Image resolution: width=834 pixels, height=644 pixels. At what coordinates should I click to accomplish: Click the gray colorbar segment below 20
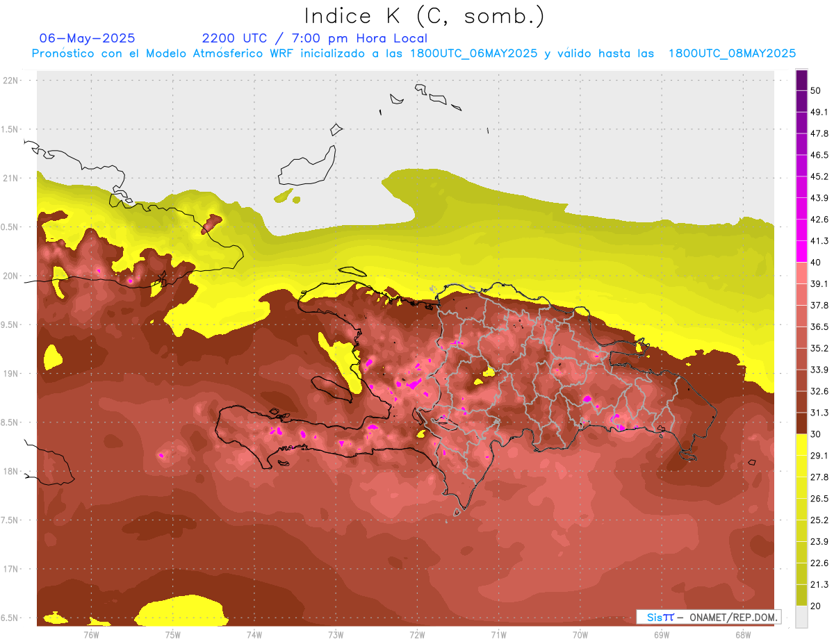click(x=801, y=616)
